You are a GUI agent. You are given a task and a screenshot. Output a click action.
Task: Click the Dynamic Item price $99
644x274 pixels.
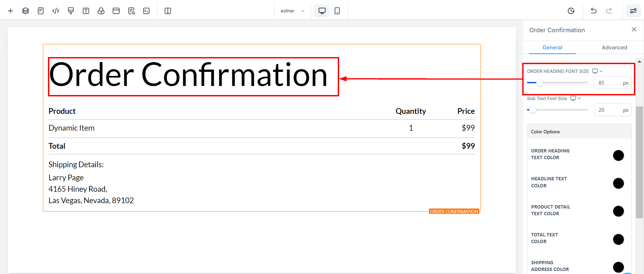(468, 128)
